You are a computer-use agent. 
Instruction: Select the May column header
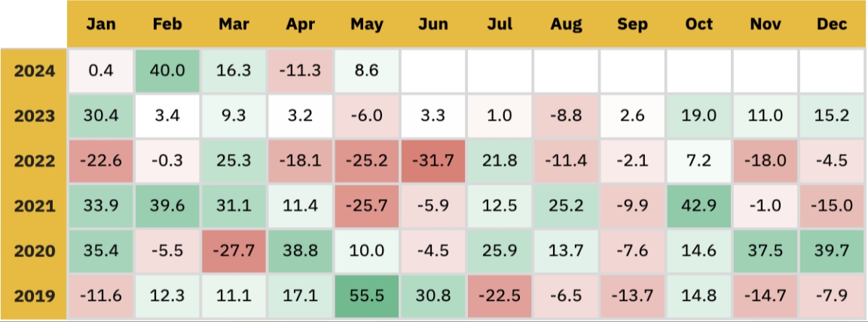coord(367,24)
